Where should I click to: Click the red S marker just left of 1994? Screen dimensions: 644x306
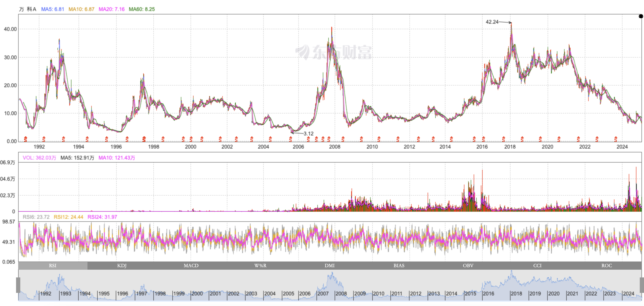point(64,139)
